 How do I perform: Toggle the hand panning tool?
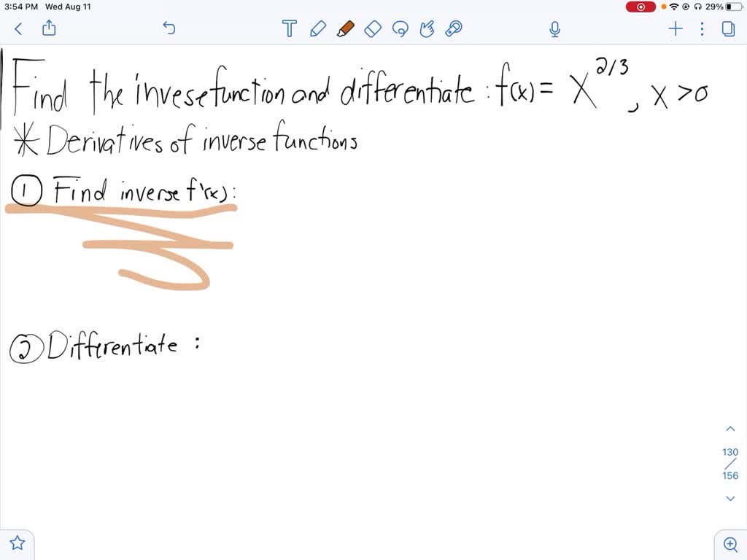coord(427,28)
